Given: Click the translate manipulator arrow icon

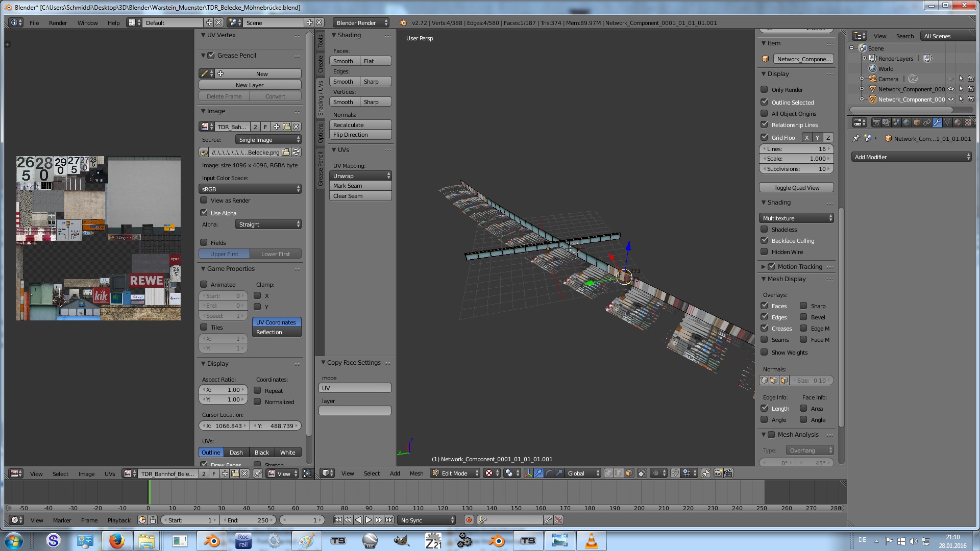Looking at the screenshot, I should (x=538, y=473).
